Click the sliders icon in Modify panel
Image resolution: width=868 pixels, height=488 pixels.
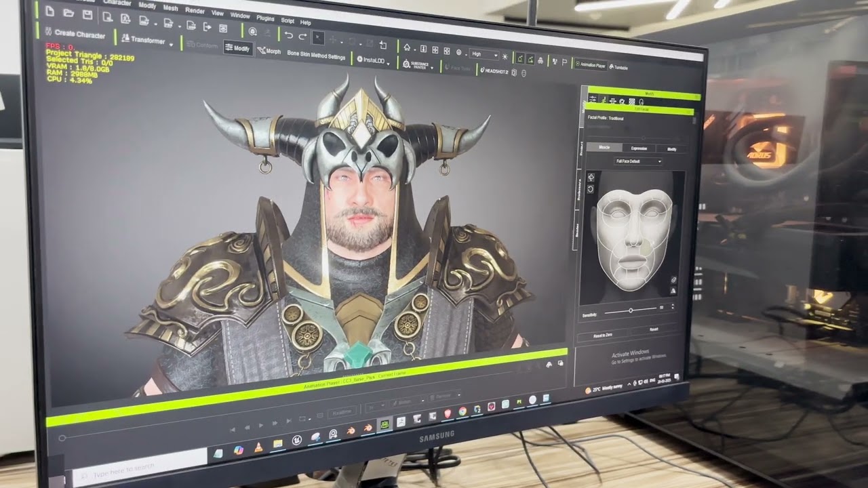(592, 99)
